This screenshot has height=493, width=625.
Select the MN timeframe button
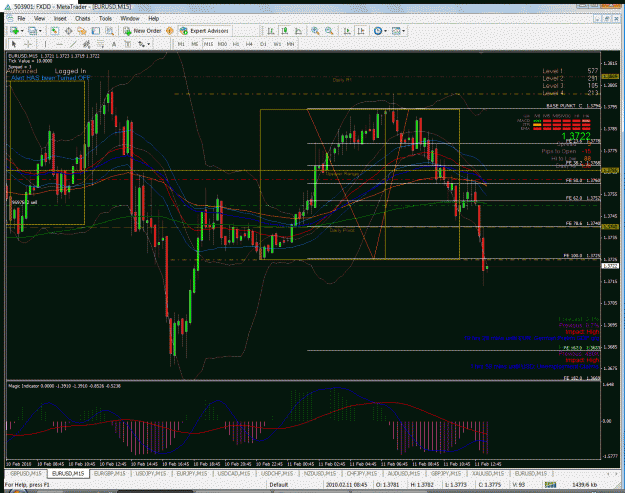click(x=291, y=44)
